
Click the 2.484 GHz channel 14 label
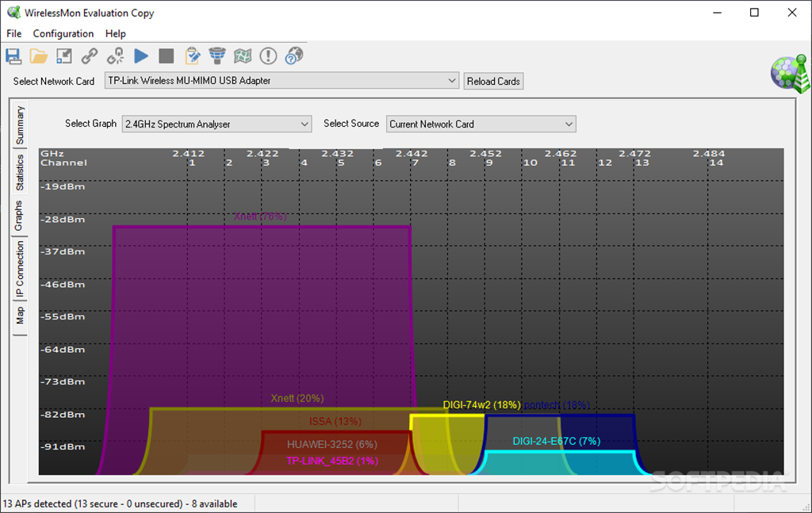(x=710, y=158)
